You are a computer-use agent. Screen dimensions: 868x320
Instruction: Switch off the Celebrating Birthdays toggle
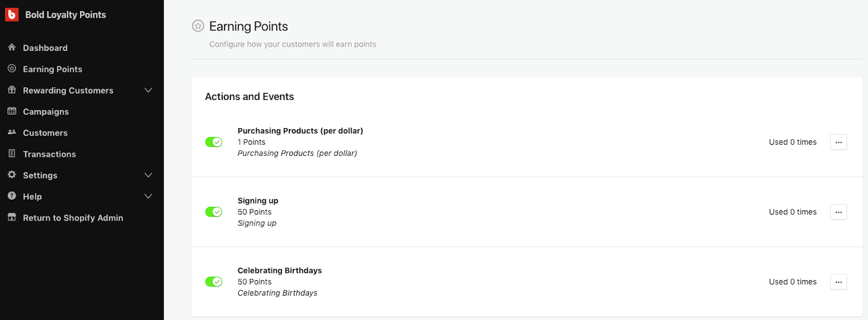click(x=214, y=282)
